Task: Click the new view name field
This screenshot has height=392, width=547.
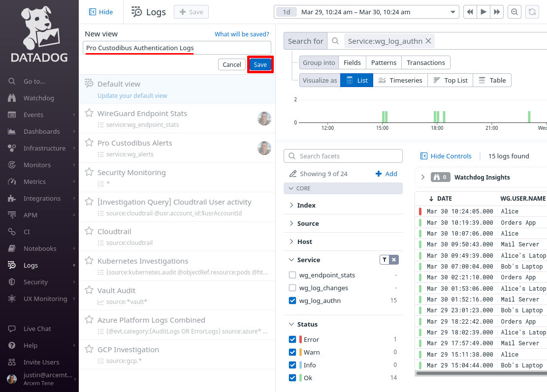Action: pyautogui.click(x=177, y=48)
